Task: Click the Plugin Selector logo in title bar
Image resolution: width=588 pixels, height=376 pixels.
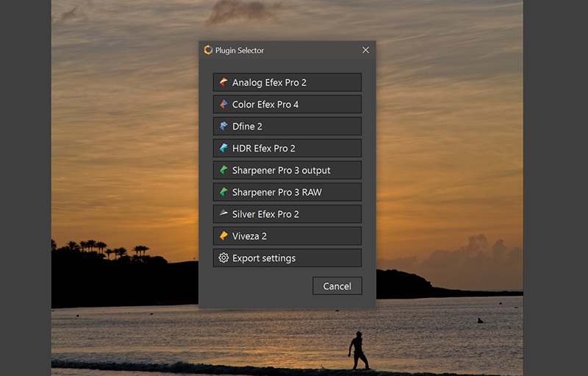Action: (208, 50)
